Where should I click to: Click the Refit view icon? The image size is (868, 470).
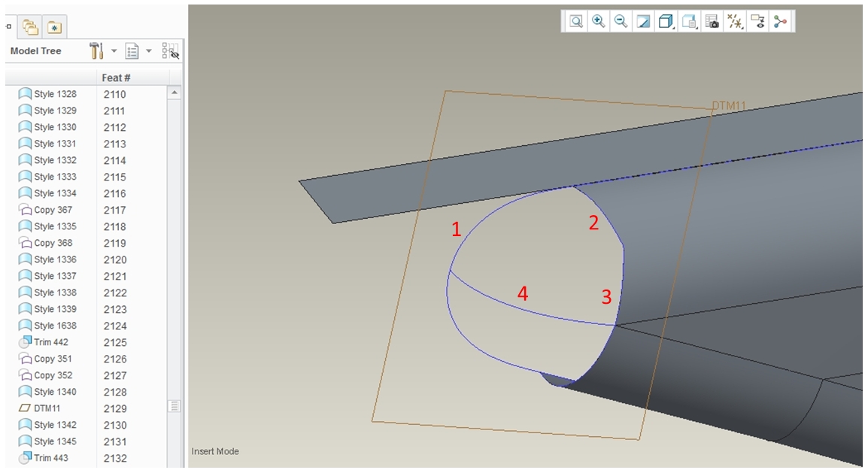click(576, 22)
